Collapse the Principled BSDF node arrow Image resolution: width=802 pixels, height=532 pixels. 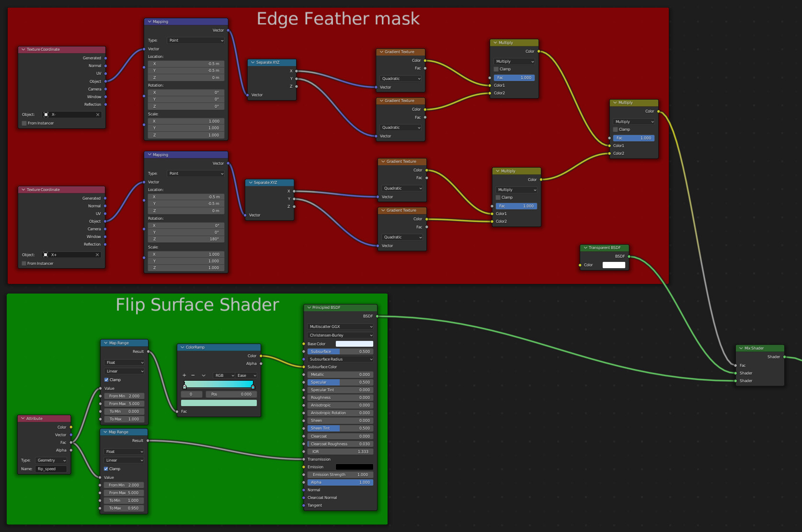[x=309, y=308]
